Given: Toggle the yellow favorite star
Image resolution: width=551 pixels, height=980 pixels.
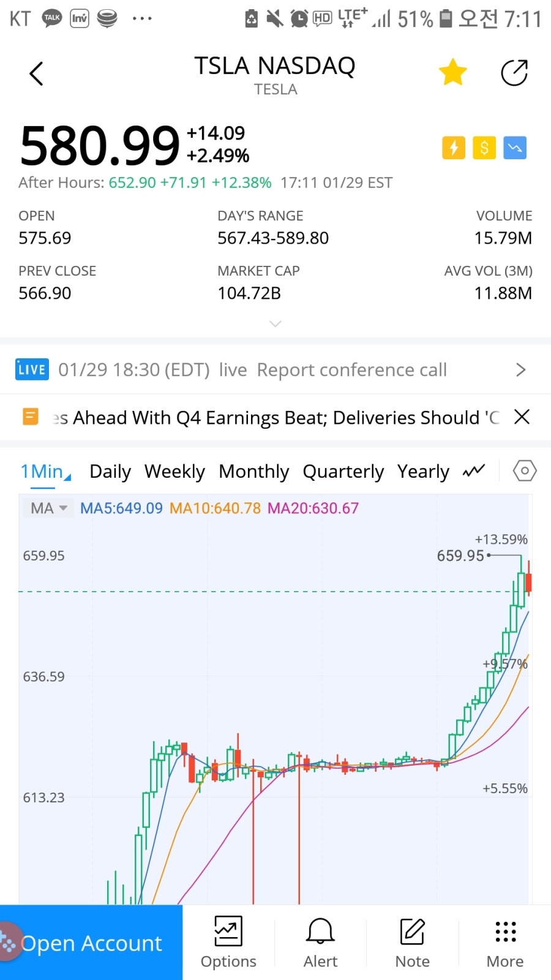Looking at the screenshot, I should click(453, 72).
